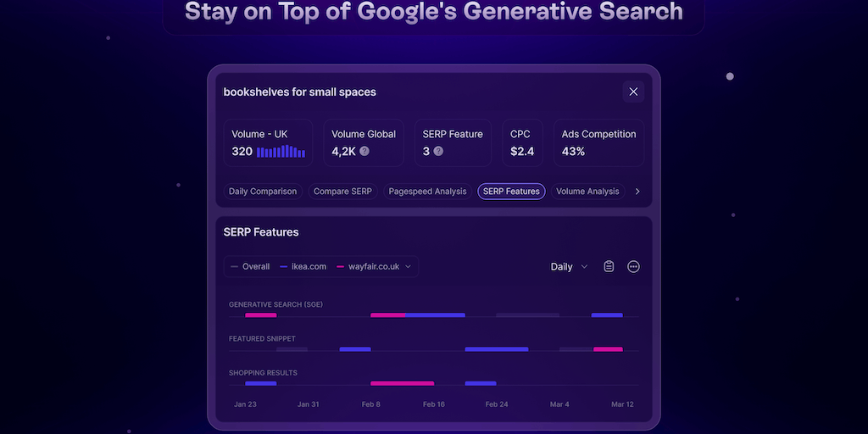
Task: Expand the competitor legend dropdown chevron
Action: [x=408, y=266]
